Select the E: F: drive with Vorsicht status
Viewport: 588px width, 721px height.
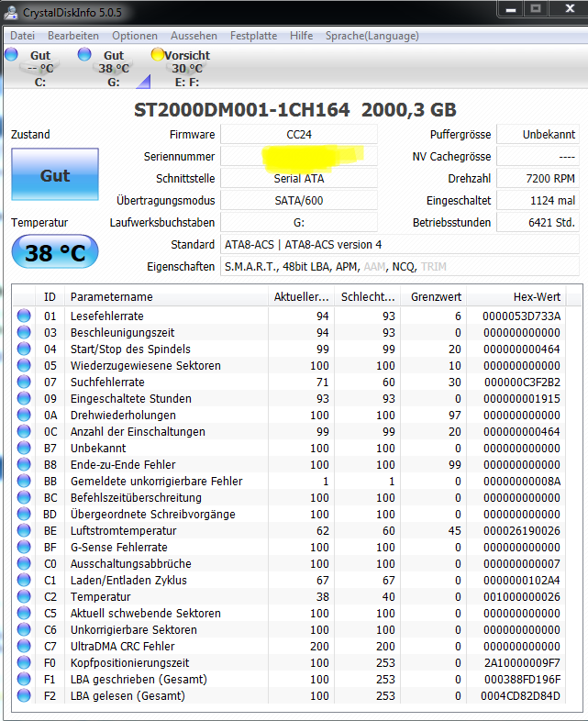(x=187, y=69)
